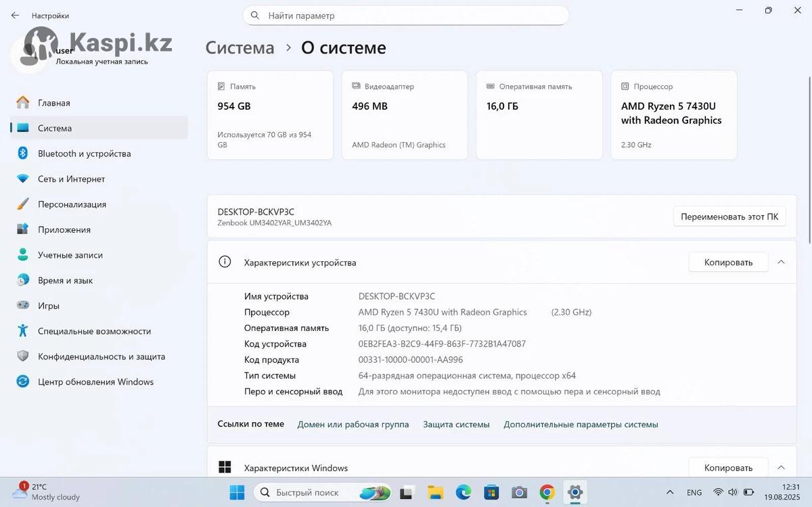Select the Код продукта value 00331-10000-00001-AA996
The height and width of the screenshot is (507, 812).
click(x=411, y=359)
